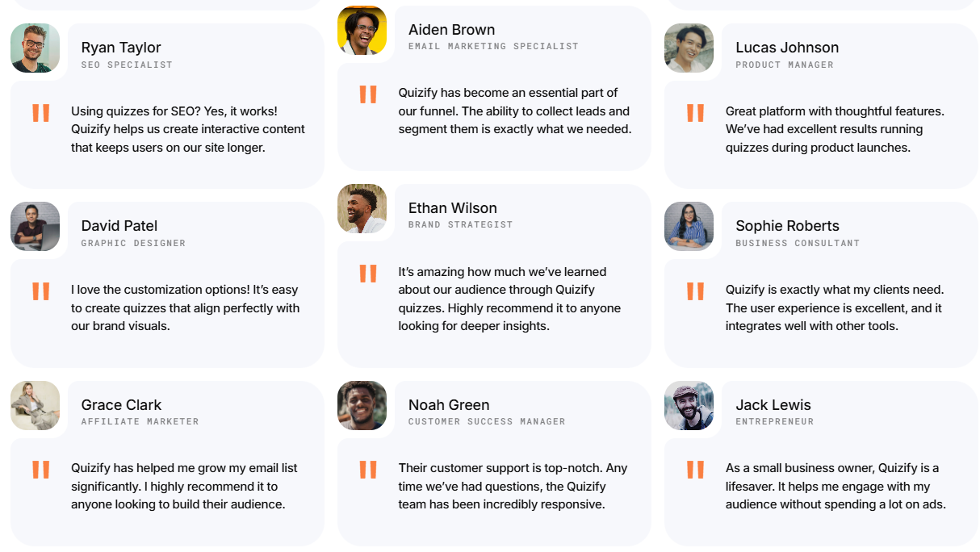Click the testimonial text about SEO quizzes

pos(187,129)
